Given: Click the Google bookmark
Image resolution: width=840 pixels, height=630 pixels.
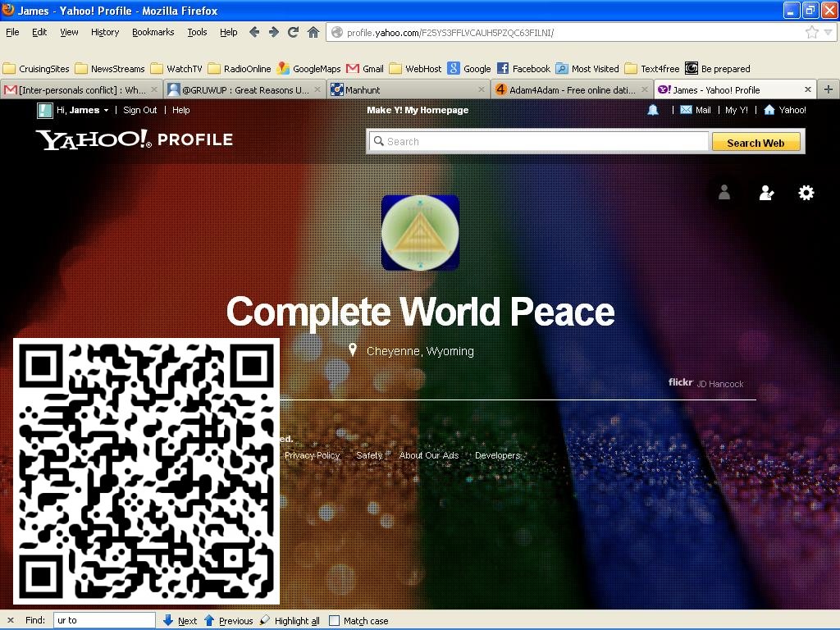Looking at the screenshot, I should (x=469, y=69).
